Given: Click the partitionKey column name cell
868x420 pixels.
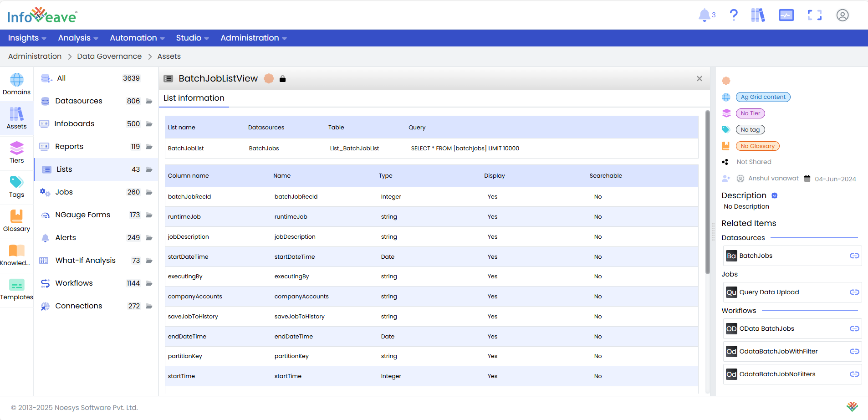Looking at the screenshot, I should pos(185,356).
